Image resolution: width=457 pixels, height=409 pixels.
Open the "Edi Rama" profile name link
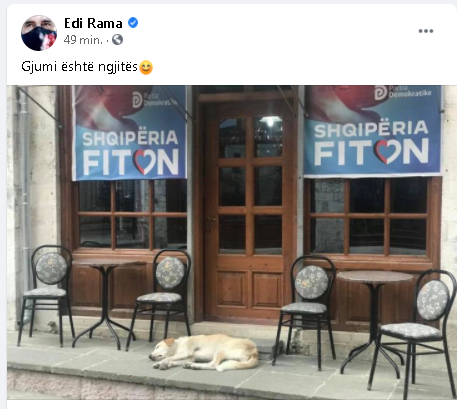tap(93, 23)
